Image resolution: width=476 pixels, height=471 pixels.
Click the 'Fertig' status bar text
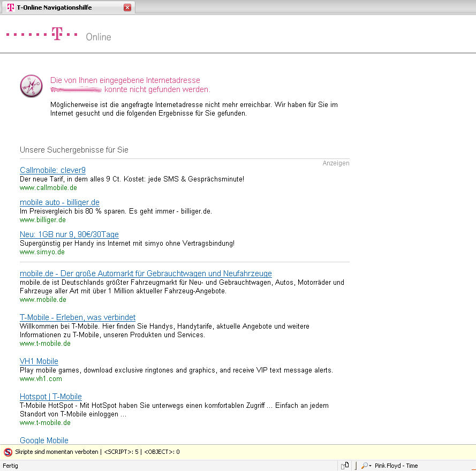(10, 466)
